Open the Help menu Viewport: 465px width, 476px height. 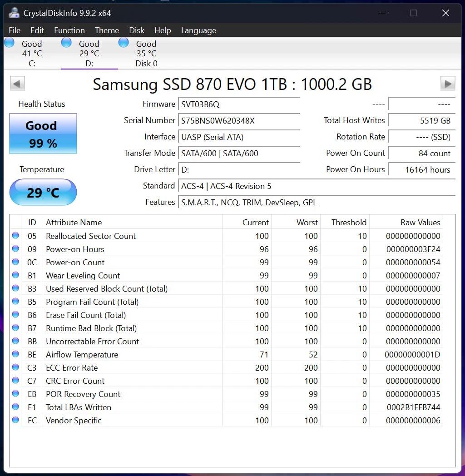pyautogui.click(x=163, y=30)
